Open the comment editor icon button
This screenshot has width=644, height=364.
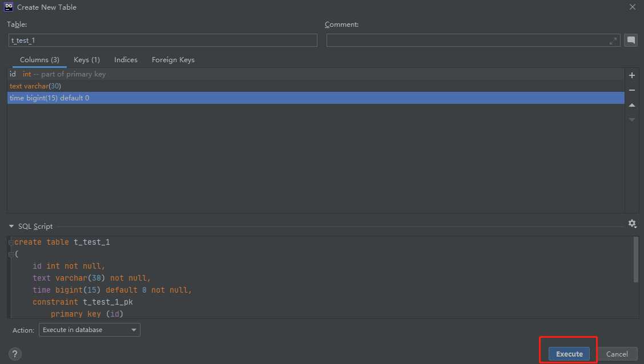tap(631, 40)
